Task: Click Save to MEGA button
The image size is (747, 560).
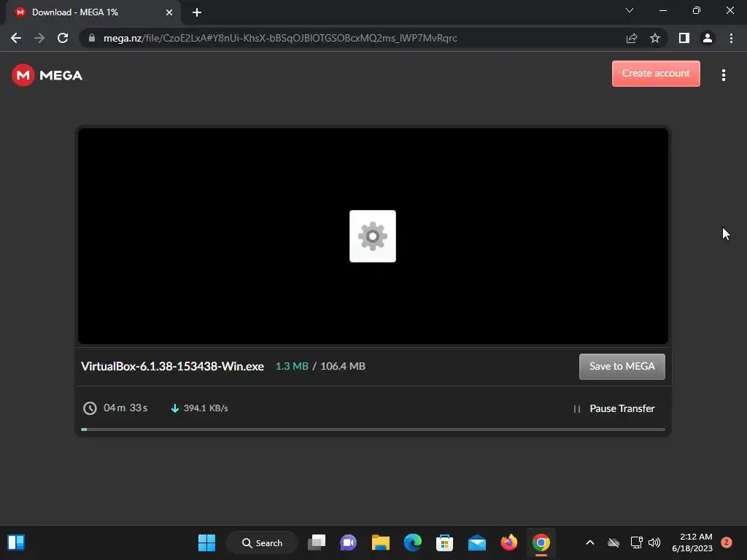Action: (x=622, y=366)
